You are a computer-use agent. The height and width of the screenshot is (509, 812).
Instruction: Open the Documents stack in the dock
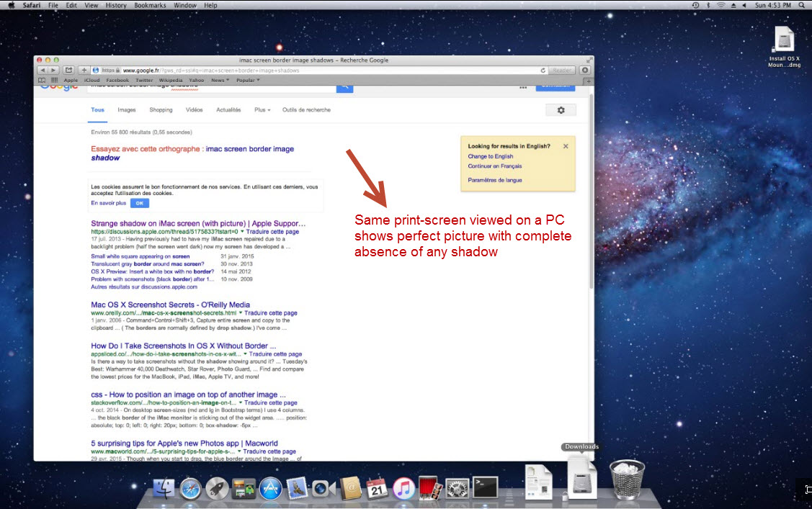pos(539,482)
